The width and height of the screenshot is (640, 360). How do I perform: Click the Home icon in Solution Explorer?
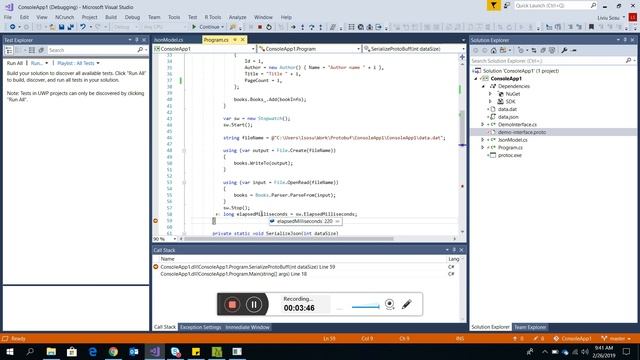pos(493,50)
